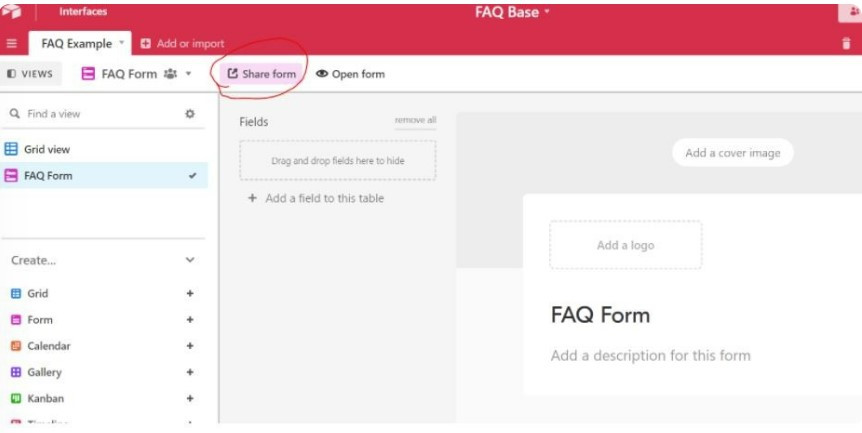
Task: Toggle the Views sidebar button
Action: point(30,74)
